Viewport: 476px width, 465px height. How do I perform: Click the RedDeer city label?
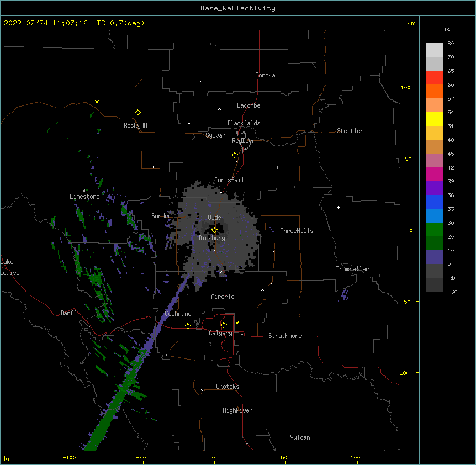tap(243, 141)
